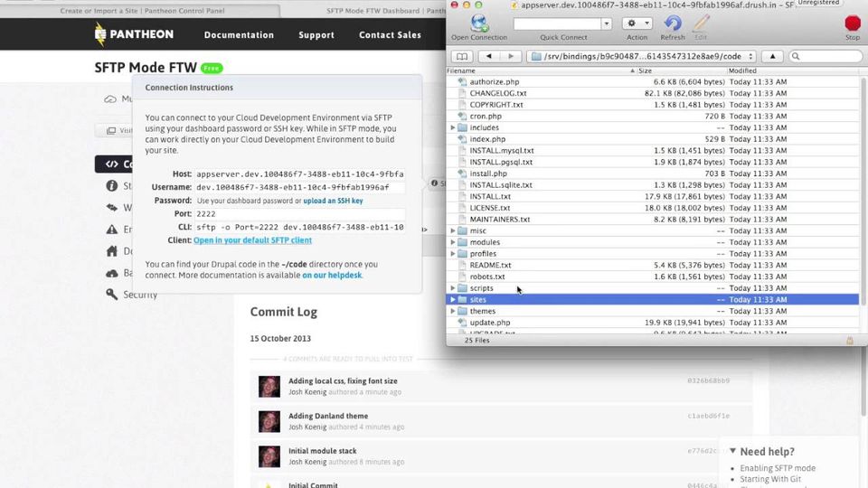Expand the misc folder
The width and height of the screenshot is (868, 488).
453,230
